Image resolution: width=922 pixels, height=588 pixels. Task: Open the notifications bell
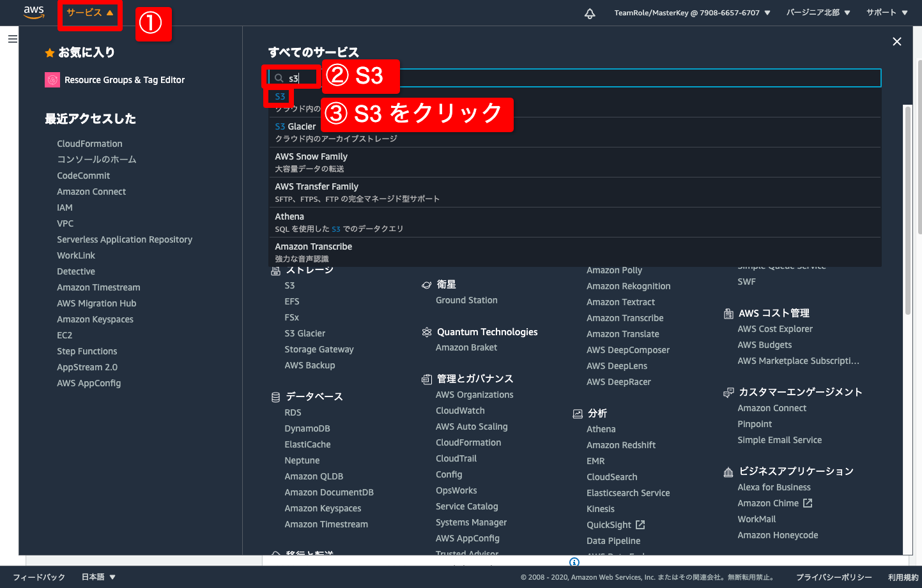[590, 13]
